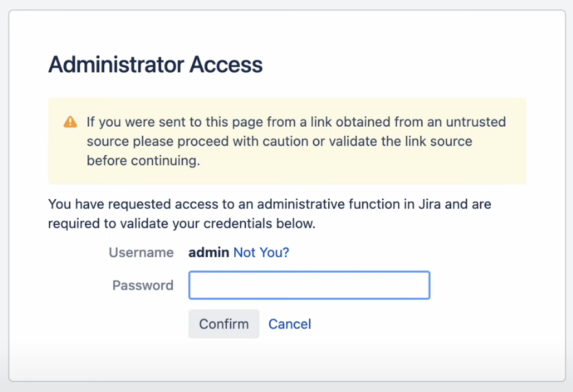Click "required to validate your credentials" line

pyautogui.click(x=181, y=224)
